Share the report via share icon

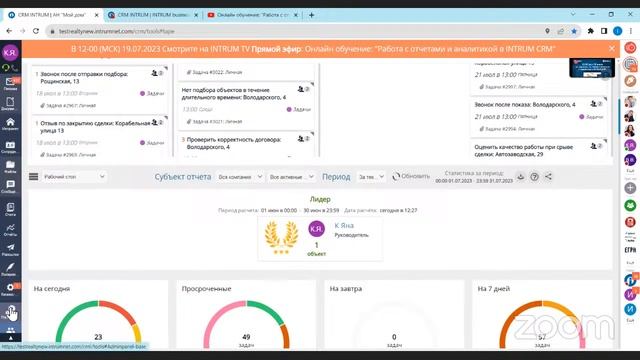548,177
